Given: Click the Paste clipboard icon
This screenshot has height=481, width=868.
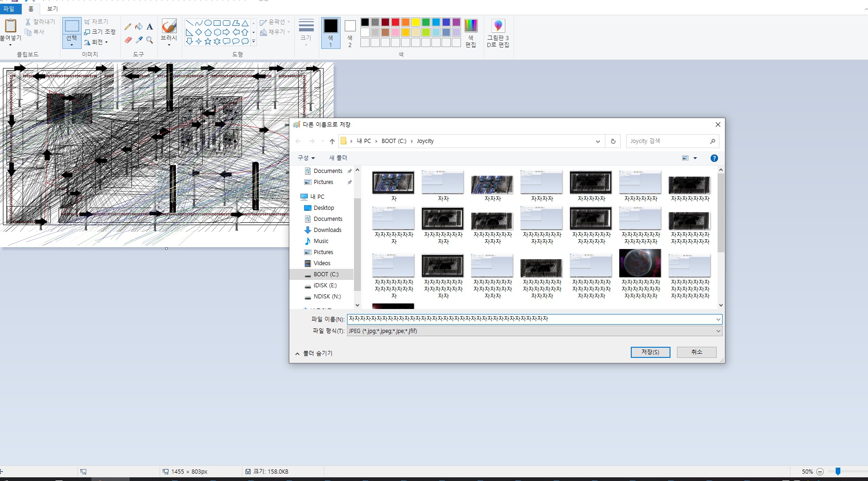Looking at the screenshot, I should [10, 26].
